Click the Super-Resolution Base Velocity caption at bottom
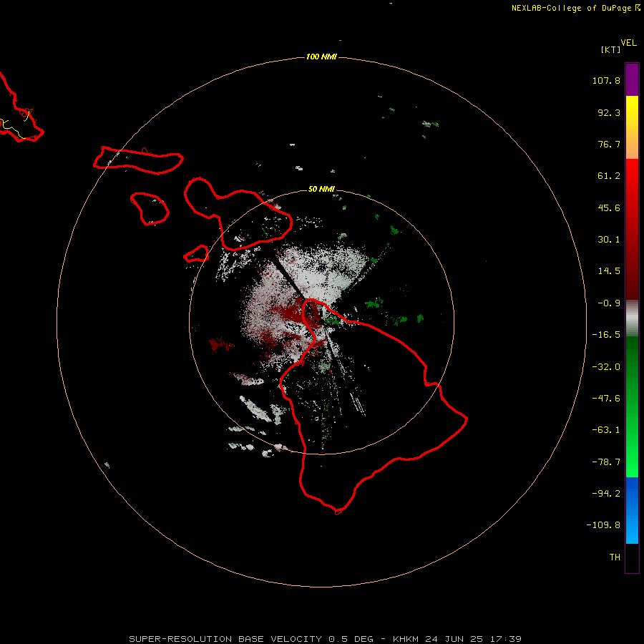 click(x=326, y=639)
